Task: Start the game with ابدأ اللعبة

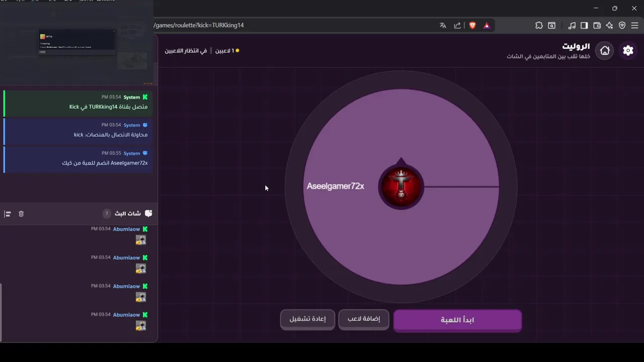Action: [457, 320]
